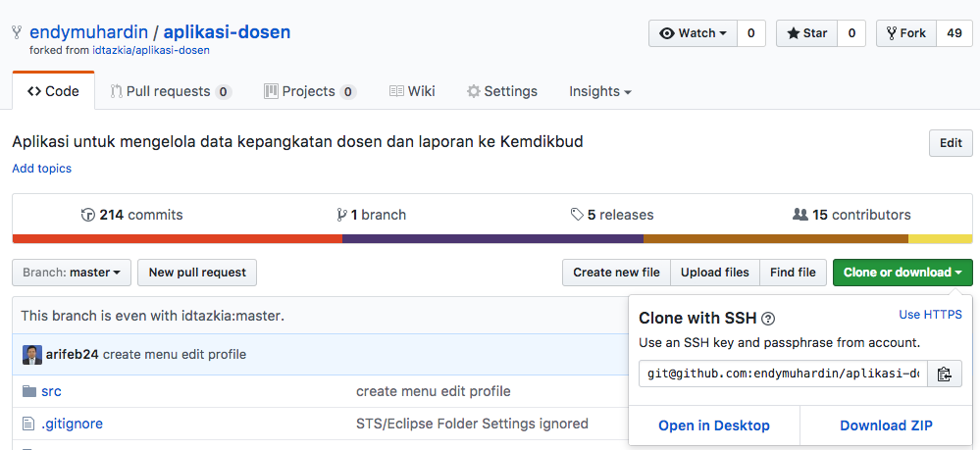This screenshot has height=450, width=980.
Task: Click the copy-to-clipboard icon beside the SSH URL
Action: point(944,374)
